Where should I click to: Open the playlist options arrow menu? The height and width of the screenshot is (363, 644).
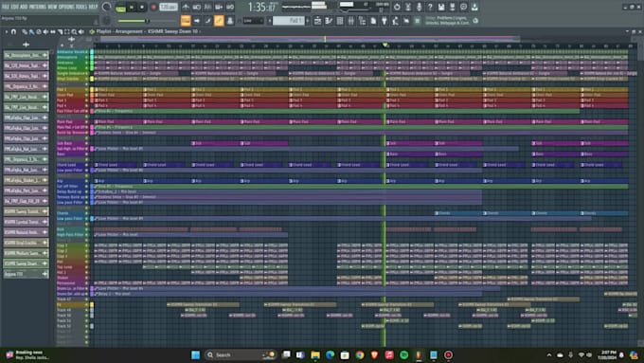[x=6, y=31]
